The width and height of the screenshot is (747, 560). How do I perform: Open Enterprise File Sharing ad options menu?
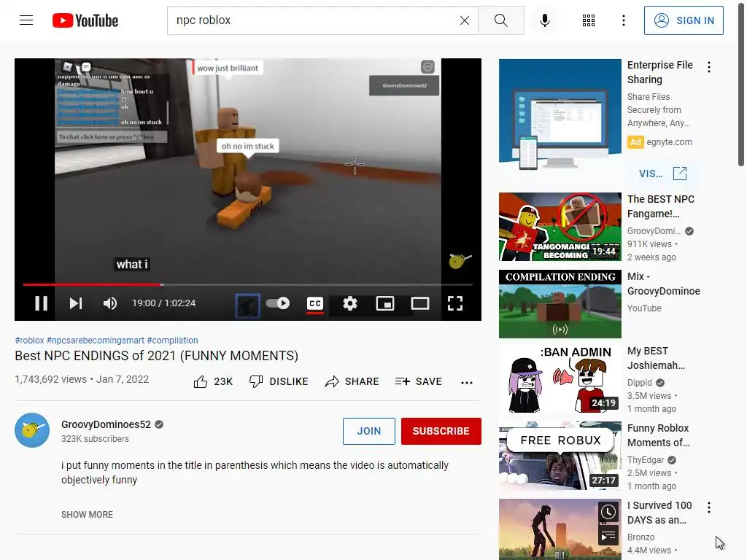click(x=709, y=67)
